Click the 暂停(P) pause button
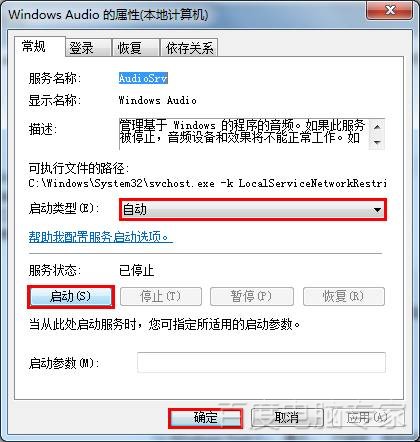Screen dimensions: 420x442 click(252, 296)
